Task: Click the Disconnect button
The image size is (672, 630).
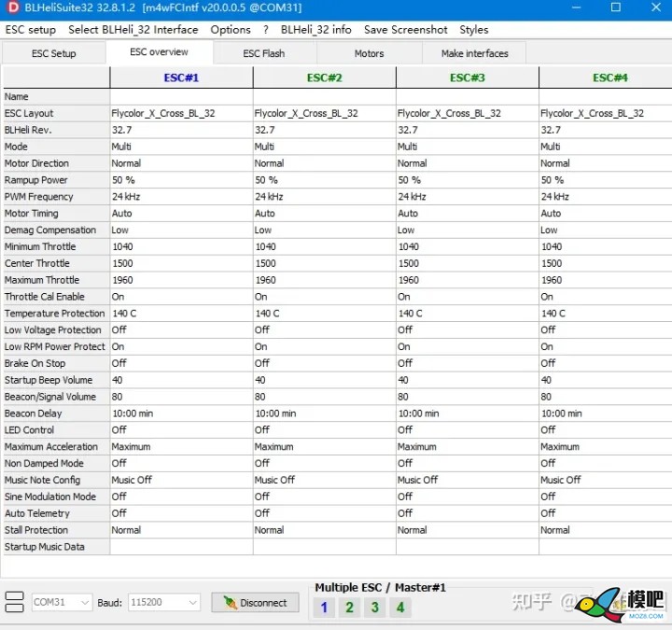Action: (256, 603)
